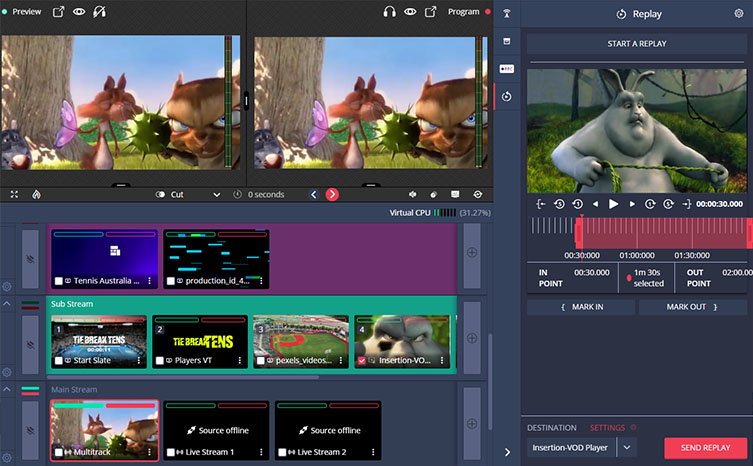Open audio speaker settings under Program
Image resolution: width=753 pixels, height=466 pixels.
coord(413,195)
